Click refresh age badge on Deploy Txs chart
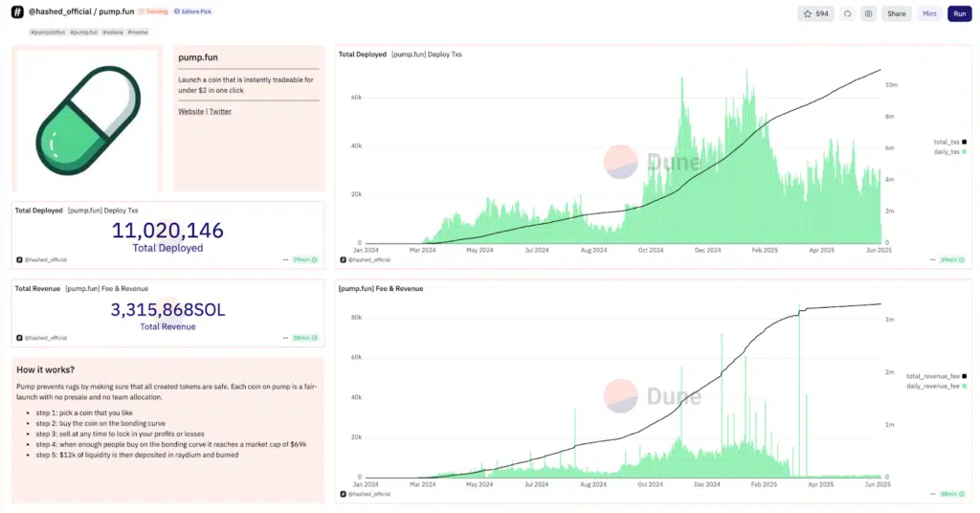Image resolution: width=980 pixels, height=513 pixels. click(952, 260)
